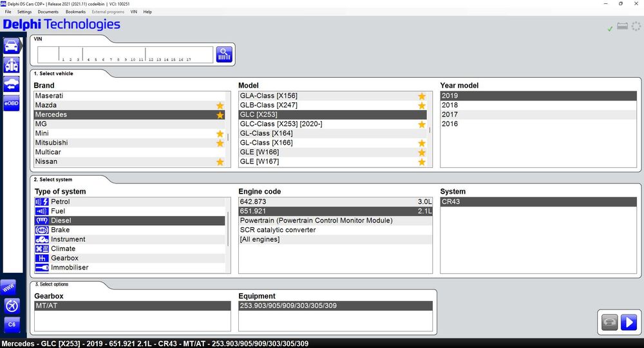Select brand MG

tap(129, 124)
